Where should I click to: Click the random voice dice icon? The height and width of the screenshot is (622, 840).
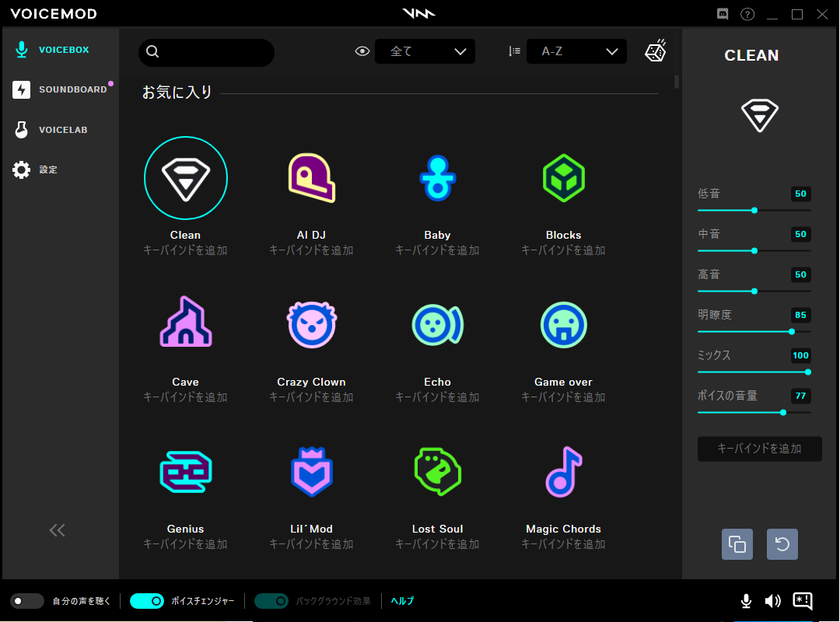point(655,51)
